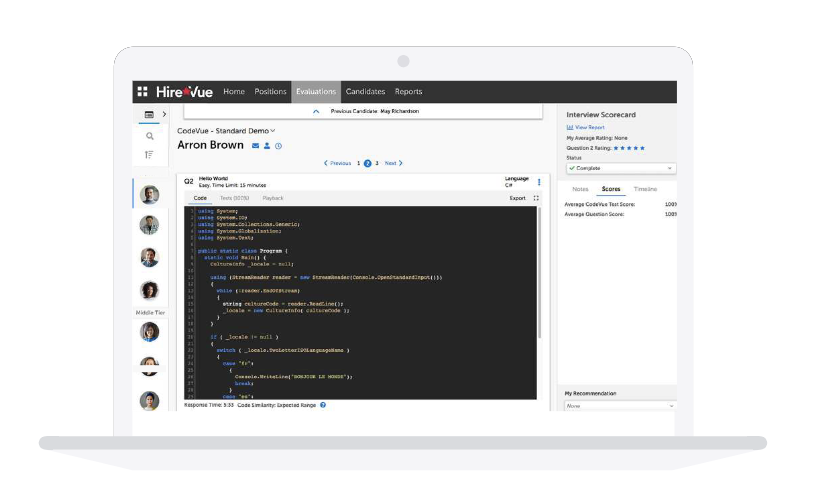
Task: Open the apps grid menu icon
Action: point(142,92)
